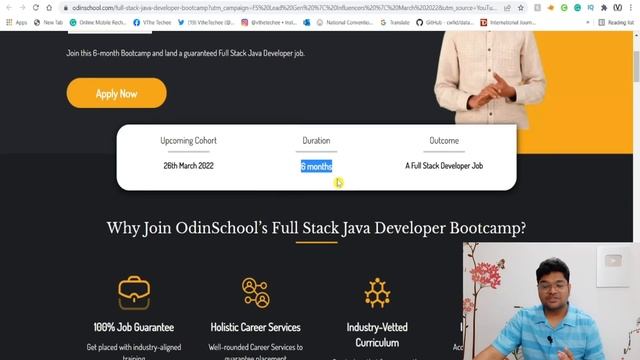Click A Full Stack Developer Job text
This screenshot has width=640, height=360.
(444, 166)
